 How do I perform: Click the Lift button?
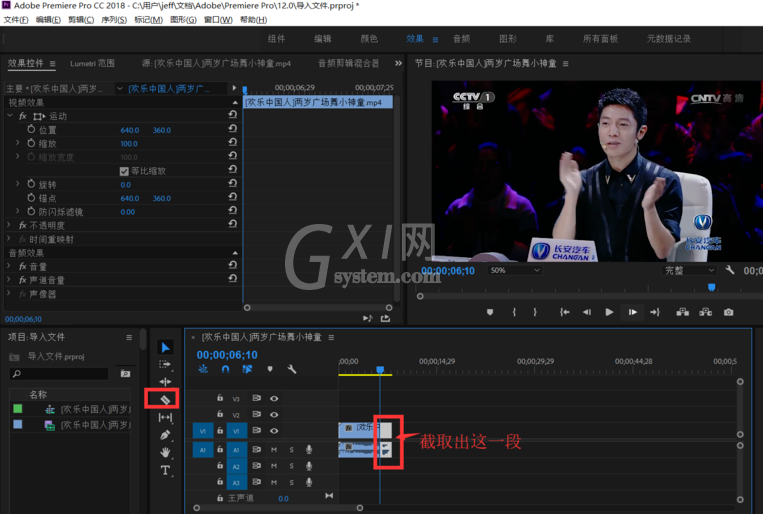pos(683,312)
